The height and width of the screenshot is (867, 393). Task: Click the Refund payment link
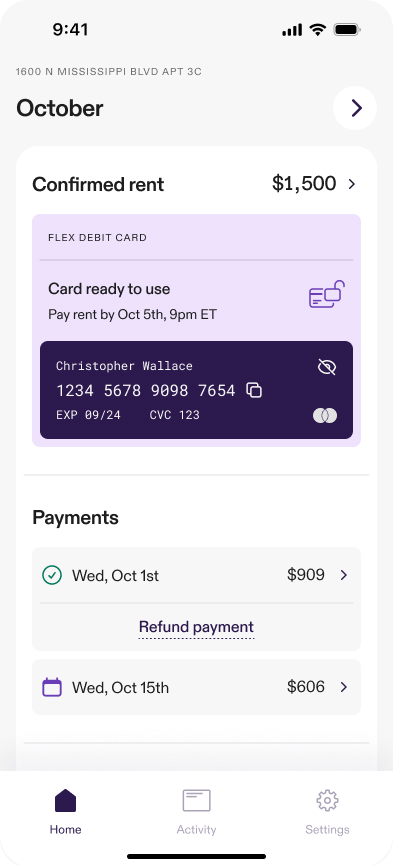click(x=196, y=627)
